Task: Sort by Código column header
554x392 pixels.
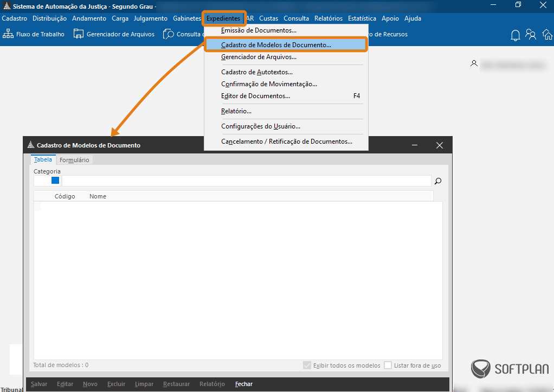Action: point(65,196)
